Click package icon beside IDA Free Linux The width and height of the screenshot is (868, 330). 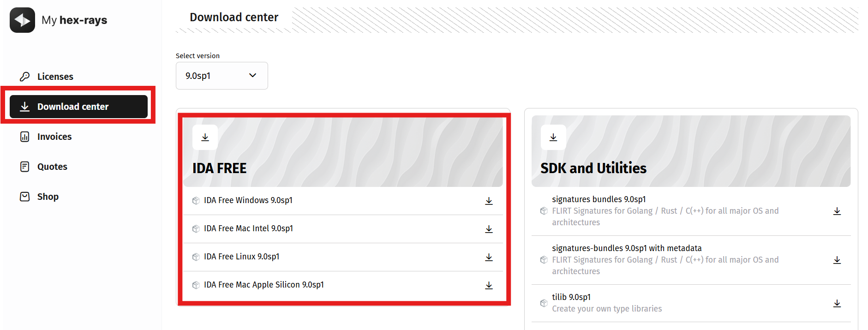pos(196,257)
